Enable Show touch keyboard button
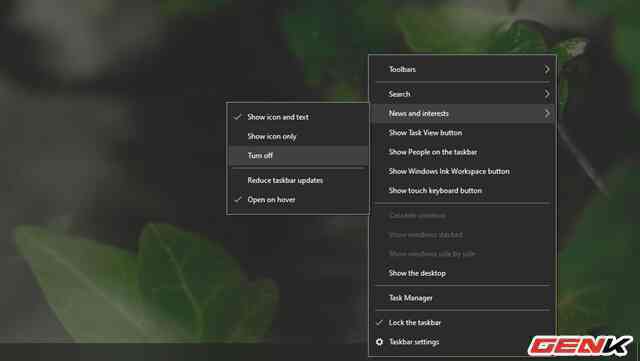The width and height of the screenshot is (640, 361). tap(462, 191)
